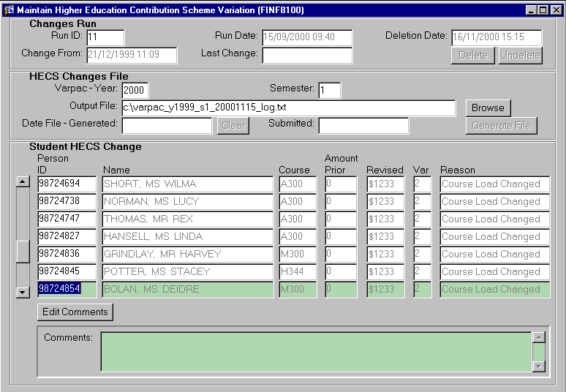Click the Date File Generated field

point(167,125)
